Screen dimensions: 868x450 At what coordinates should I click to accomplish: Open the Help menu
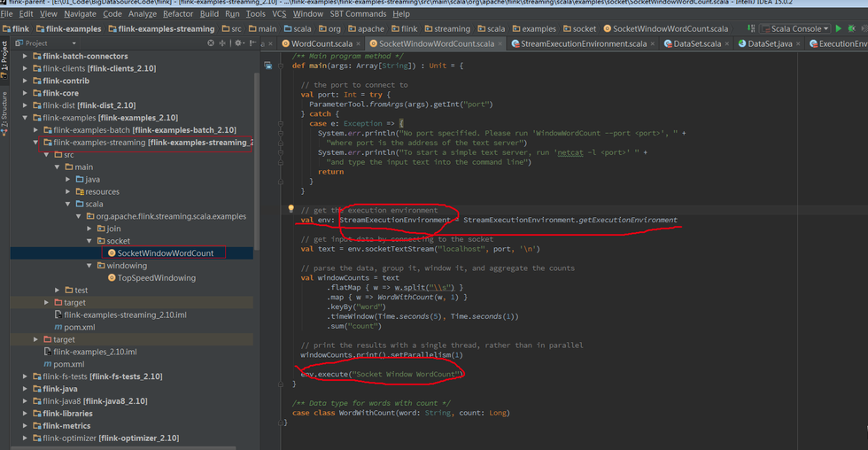401,14
